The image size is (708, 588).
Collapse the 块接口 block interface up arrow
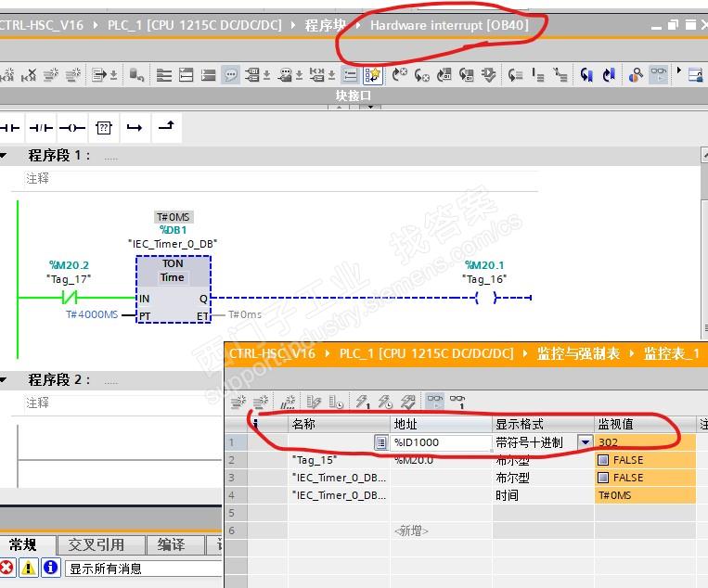[x=339, y=108]
